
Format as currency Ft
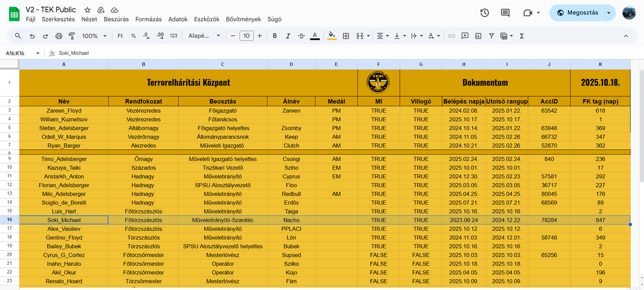[120, 36]
